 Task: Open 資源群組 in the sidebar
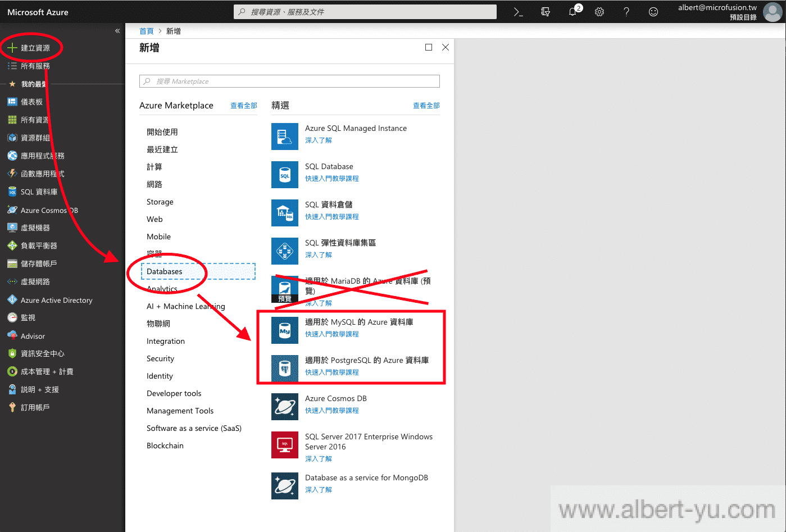28,138
